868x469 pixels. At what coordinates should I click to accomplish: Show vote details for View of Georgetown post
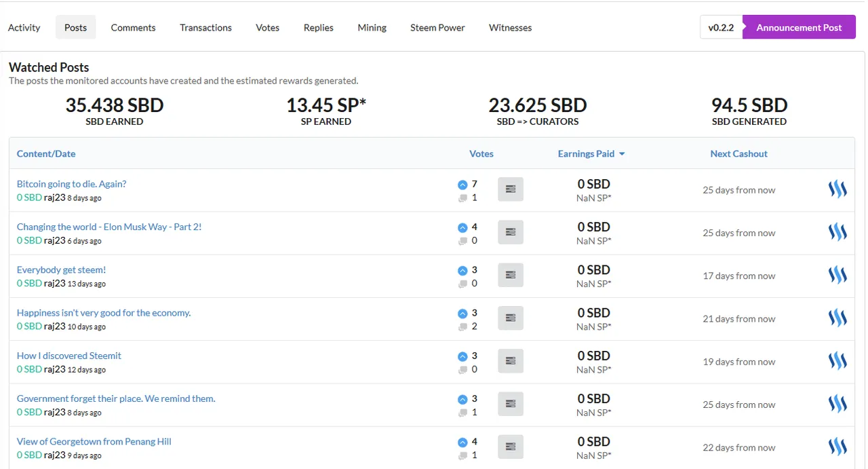[x=511, y=446]
